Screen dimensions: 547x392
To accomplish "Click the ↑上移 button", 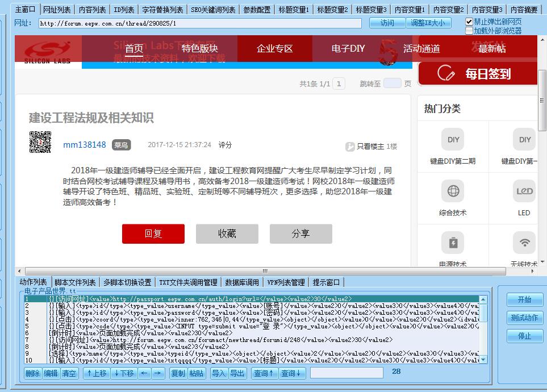I will tap(97, 373).
